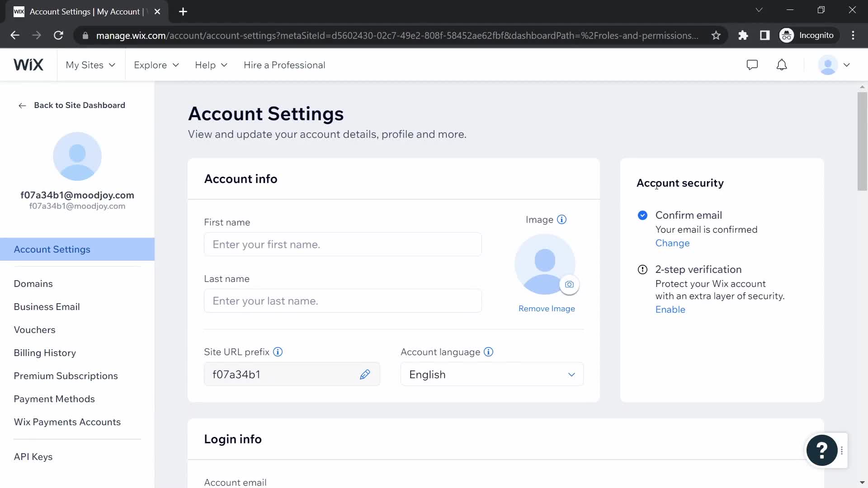Enable 2-step verification link

[x=671, y=309]
